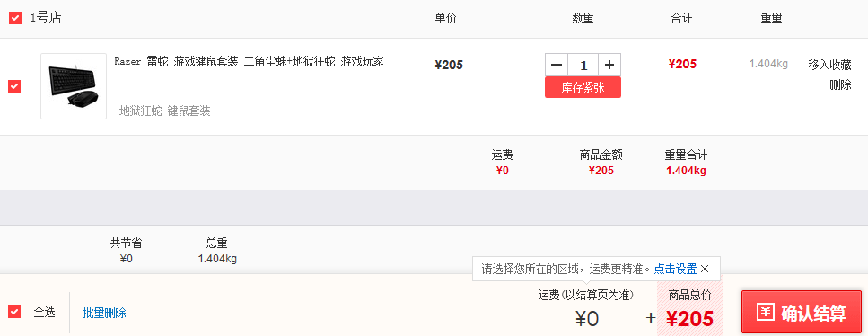Click the quantity input field
Image resolution: width=868 pixels, height=336 pixels.
[x=583, y=65]
